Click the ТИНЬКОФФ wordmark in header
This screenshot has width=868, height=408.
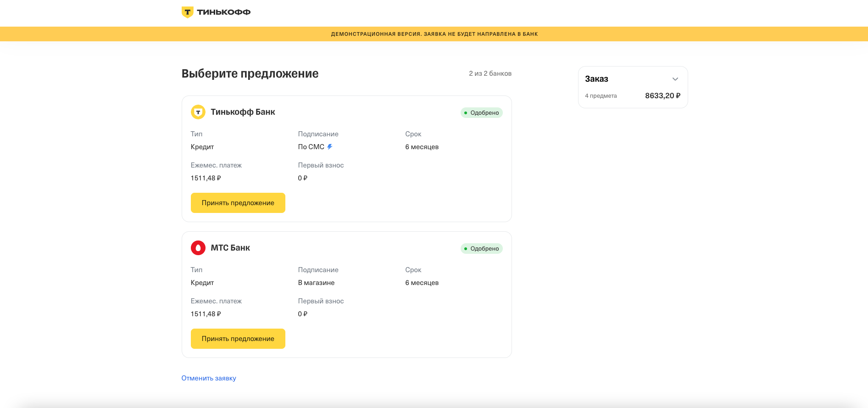click(224, 12)
